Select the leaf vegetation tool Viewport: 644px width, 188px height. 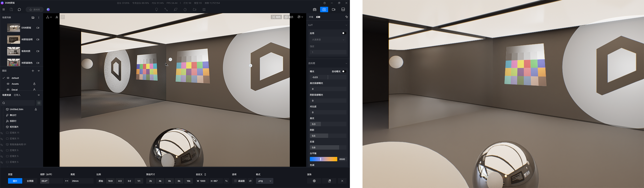(175, 9)
